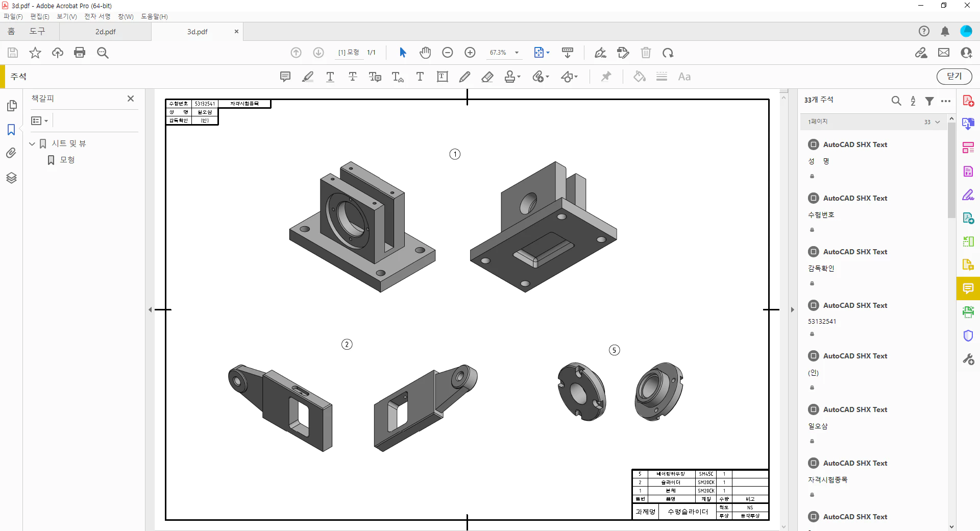The width and height of the screenshot is (980, 531).
Task: Open help question mark icon
Action: point(924,32)
